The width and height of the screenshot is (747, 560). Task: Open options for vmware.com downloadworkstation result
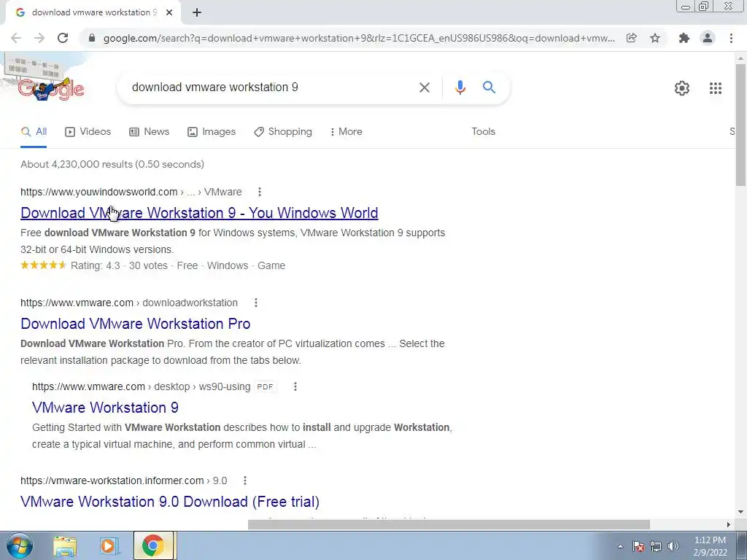pyautogui.click(x=256, y=303)
